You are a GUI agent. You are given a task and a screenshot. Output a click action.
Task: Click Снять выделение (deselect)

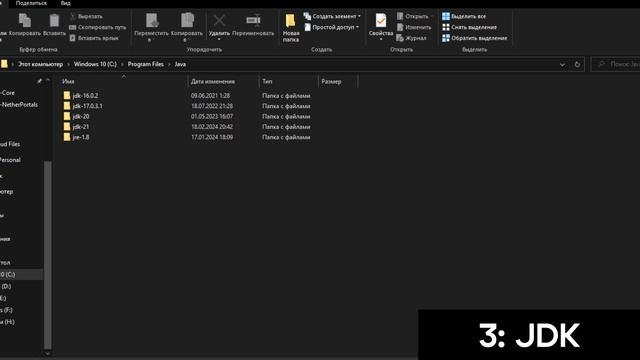[x=469, y=27]
